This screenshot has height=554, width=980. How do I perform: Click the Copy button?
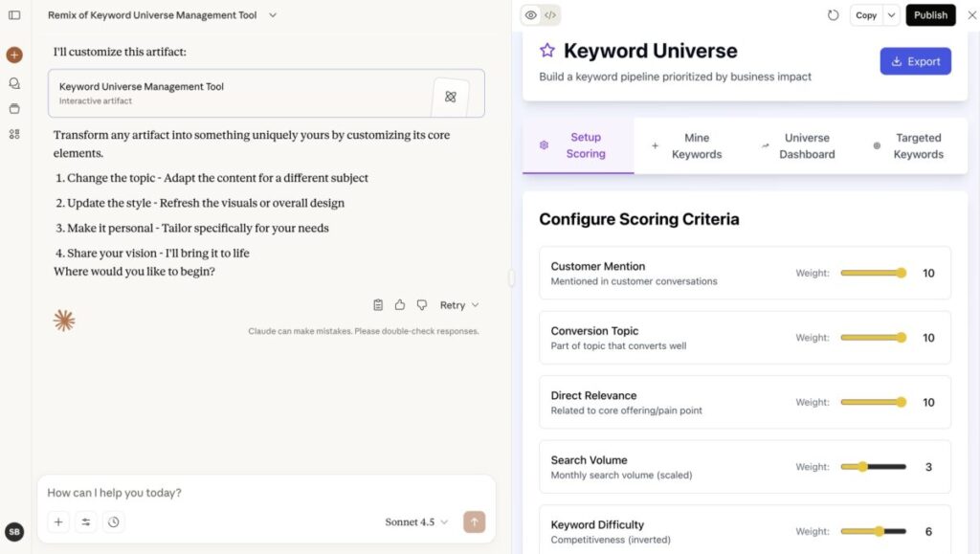point(866,15)
